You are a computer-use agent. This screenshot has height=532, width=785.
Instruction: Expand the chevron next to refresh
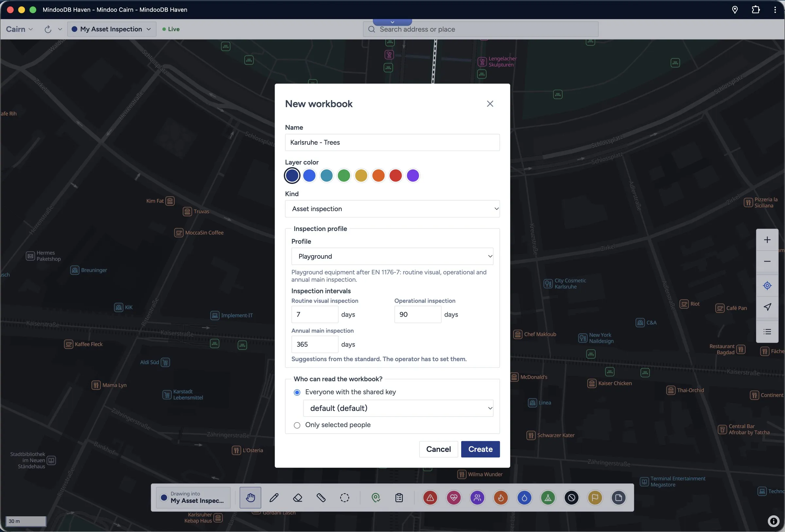click(x=60, y=29)
